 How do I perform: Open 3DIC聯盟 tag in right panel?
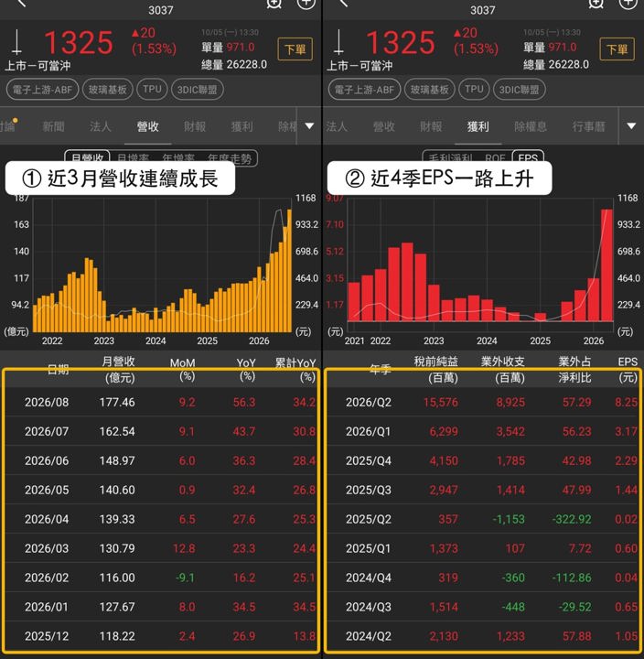520,90
